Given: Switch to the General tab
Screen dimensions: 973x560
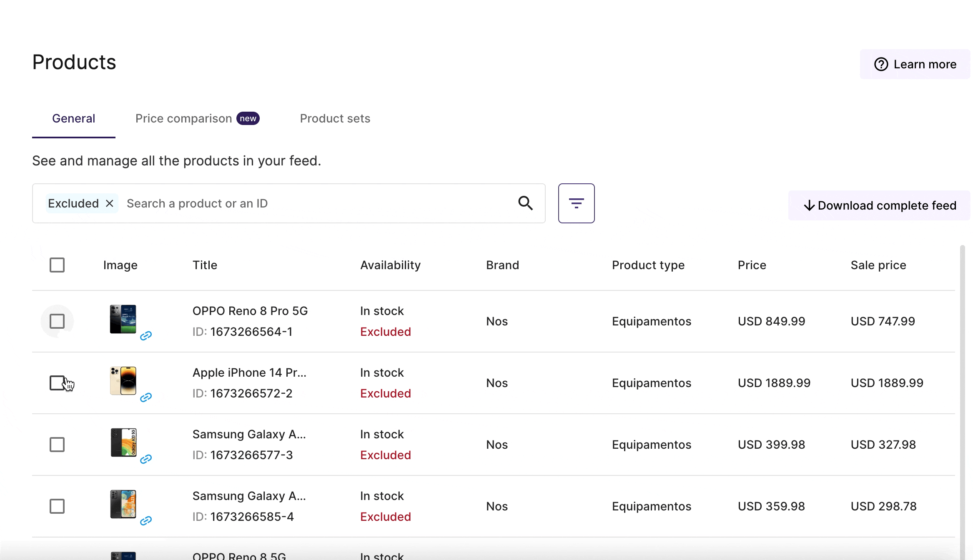Looking at the screenshot, I should coord(73,119).
